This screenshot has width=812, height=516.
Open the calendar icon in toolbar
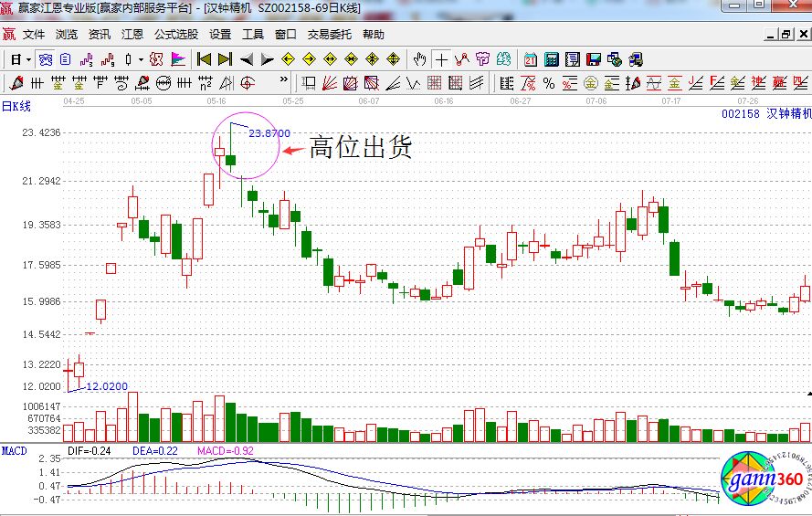click(530, 59)
